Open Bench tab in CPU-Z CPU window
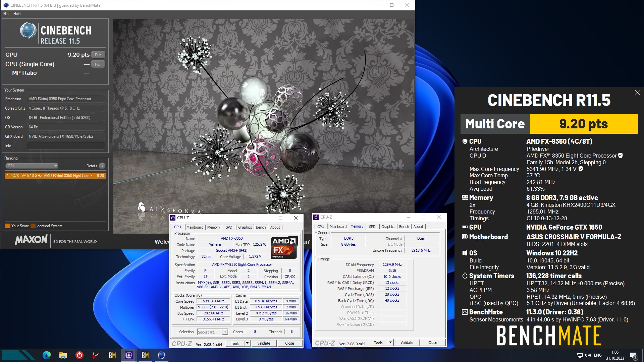This screenshot has height=362, width=644. [x=261, y=227]
